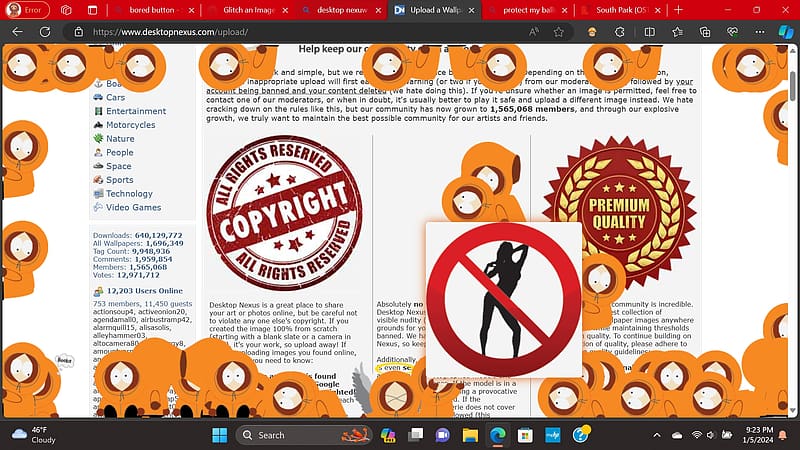
Task: Click the taskbar Search box
Action: pos(304,435)
